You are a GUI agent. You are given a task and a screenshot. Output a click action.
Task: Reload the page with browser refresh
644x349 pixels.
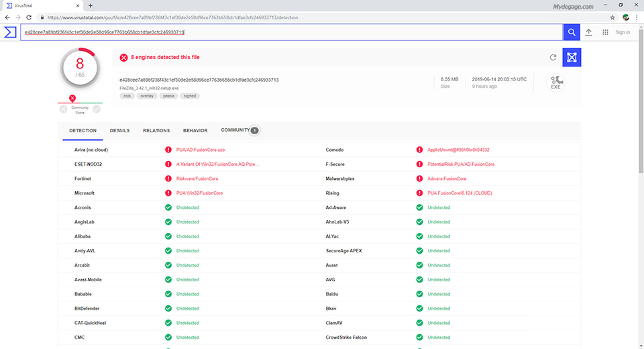pos(29,17)
